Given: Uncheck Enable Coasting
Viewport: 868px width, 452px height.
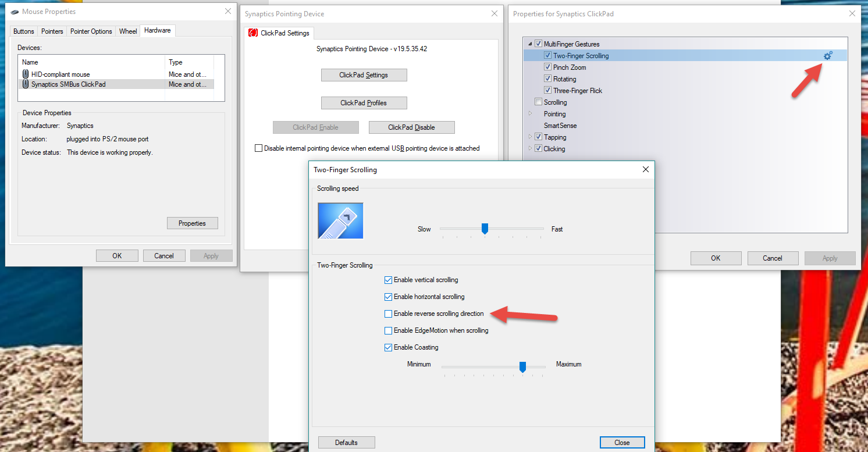Looking at the screenshot, I should pyautogui.click(x=388, y=347).
